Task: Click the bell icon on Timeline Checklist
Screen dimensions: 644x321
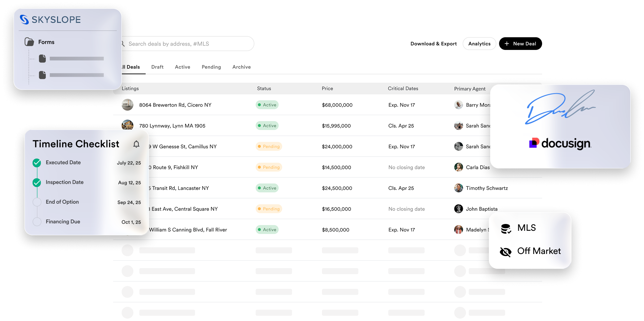Action: [x=136, y=144]
